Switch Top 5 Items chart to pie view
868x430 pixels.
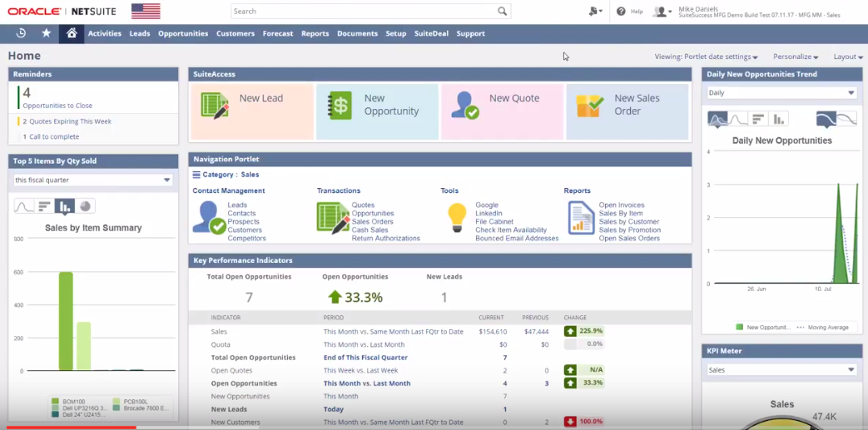(x=85, y=206)
